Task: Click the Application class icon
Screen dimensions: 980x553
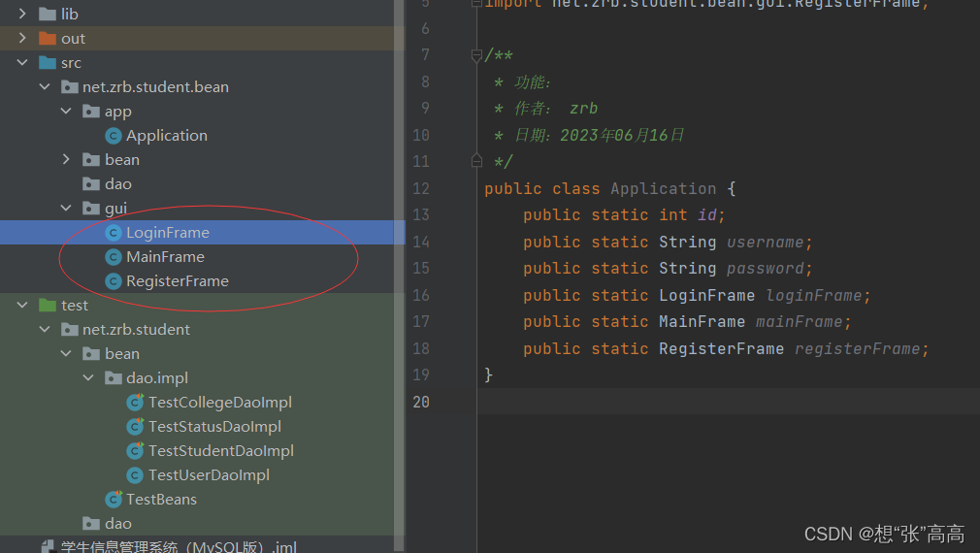Action: [114, 136]
